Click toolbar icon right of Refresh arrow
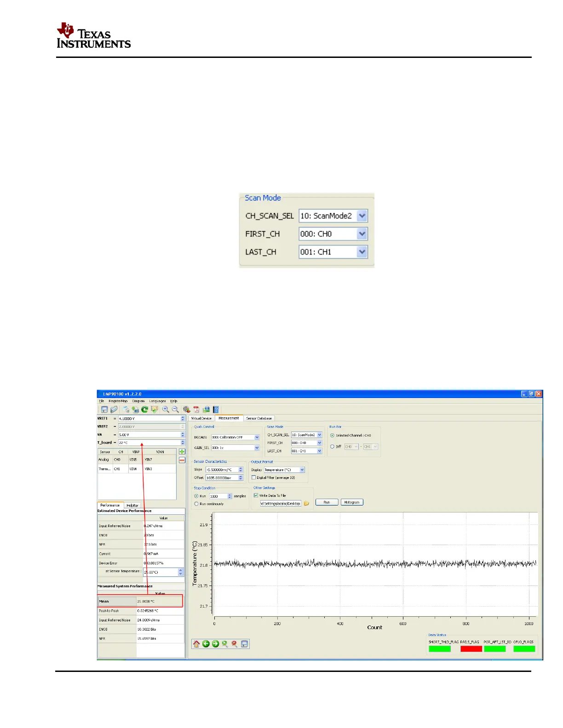563x728 pixels. (x=155, y=409)
